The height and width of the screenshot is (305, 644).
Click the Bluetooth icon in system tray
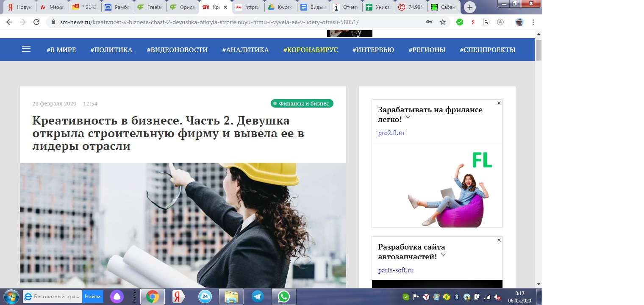[457, 297]
